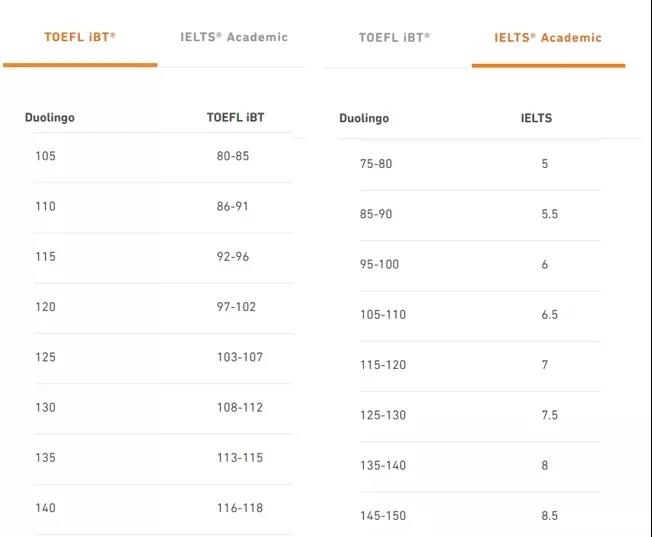The height and width of the screenshot is (537, 652).
Task: Switch to the gray IELTS Academic tab
Action: pos(234,37)
